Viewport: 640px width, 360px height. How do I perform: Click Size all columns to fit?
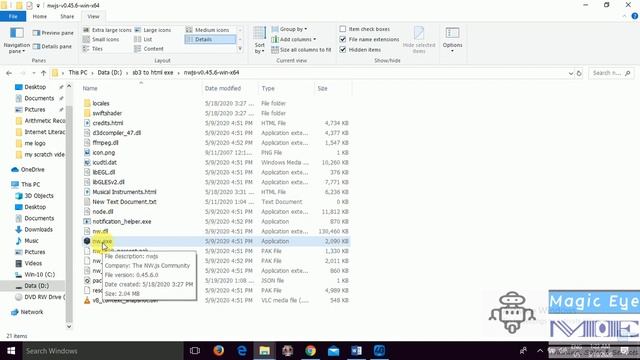301,49
